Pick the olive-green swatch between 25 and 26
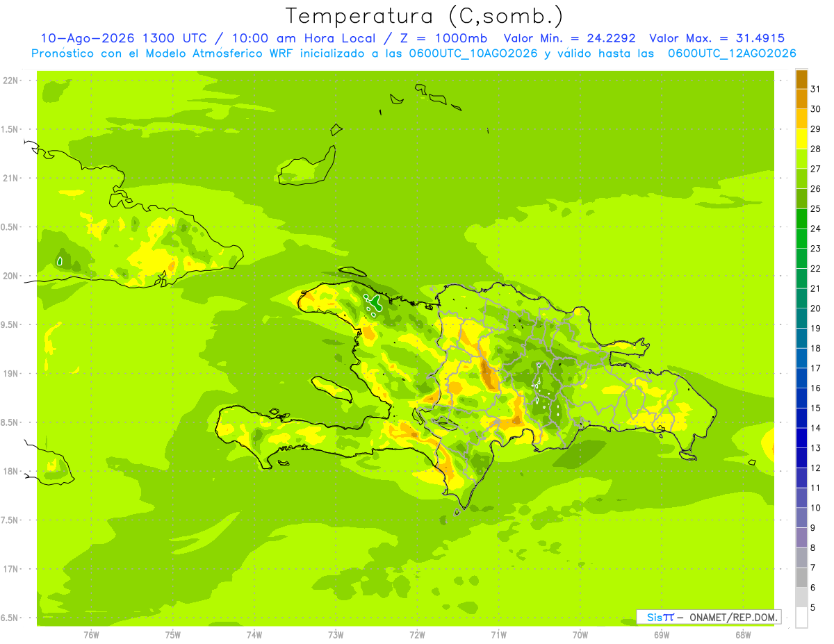Viewport: 834px width, 644px height. (801, 199)
